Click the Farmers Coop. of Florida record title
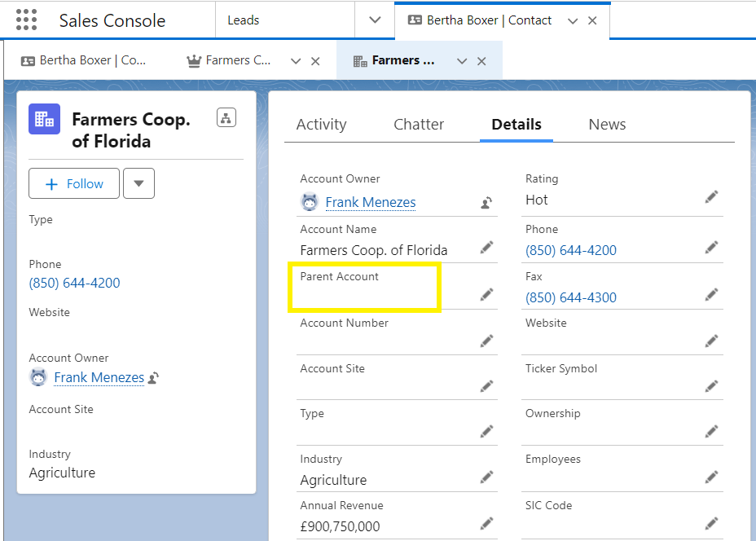Viewport: 756px width, 541px height. point(131,130)
